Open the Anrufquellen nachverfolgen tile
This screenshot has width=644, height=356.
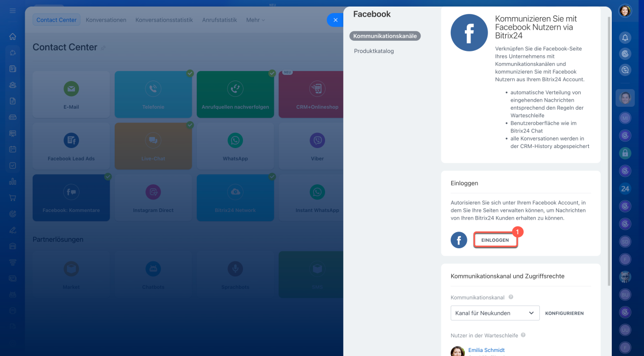click(x=235, y=94)
